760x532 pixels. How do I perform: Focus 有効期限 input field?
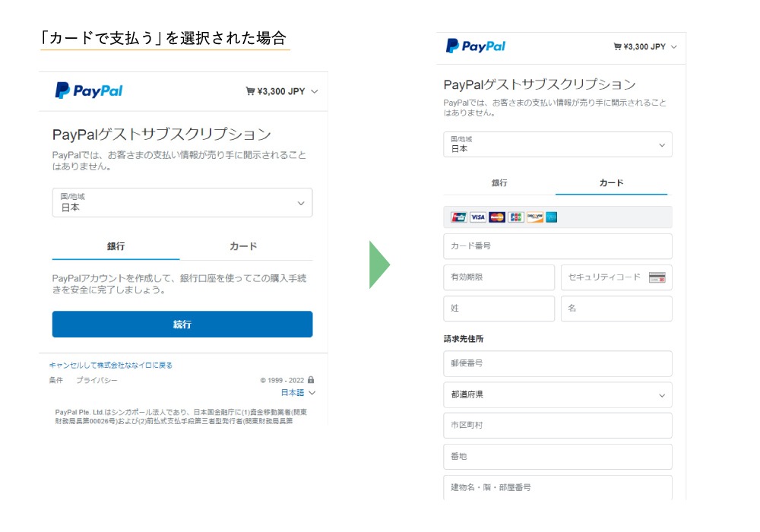tap(499, 277)
